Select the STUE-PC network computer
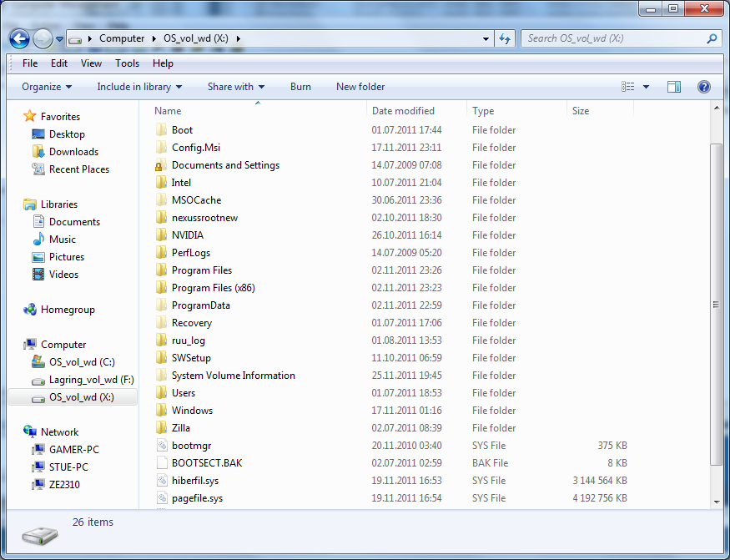The image size is (730, 560). click(x=68, y=467)
